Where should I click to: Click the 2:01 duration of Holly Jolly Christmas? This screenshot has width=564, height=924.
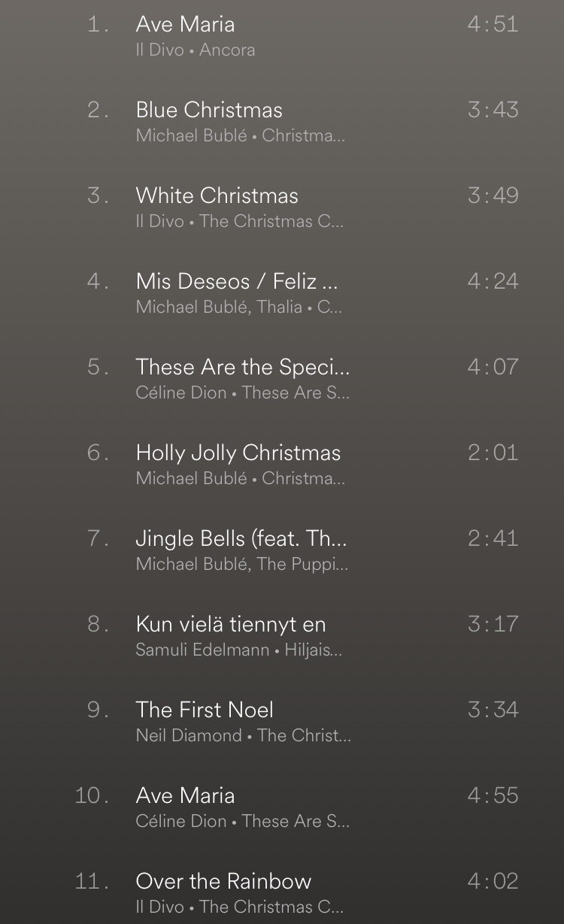point(493,453)
